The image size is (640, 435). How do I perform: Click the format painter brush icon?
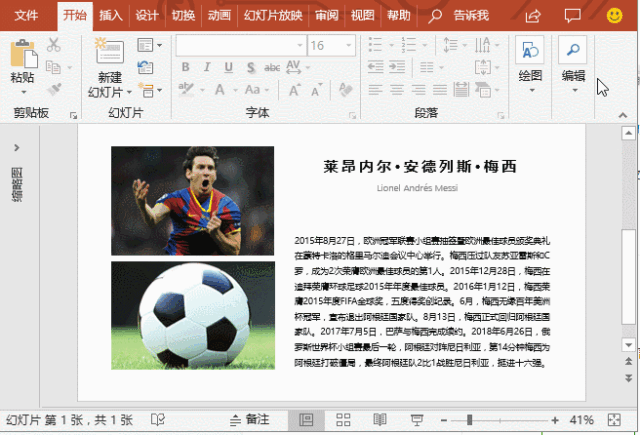tap(53, 89)
